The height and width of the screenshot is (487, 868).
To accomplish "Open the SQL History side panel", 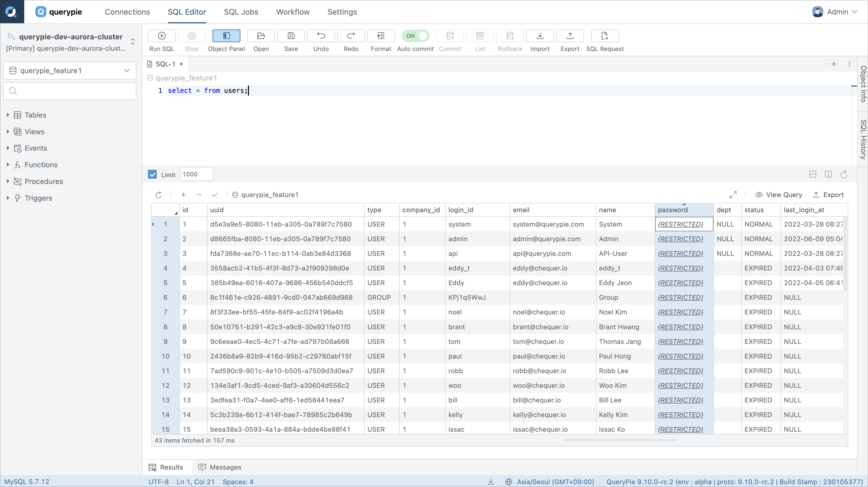I will click(863, 140).
